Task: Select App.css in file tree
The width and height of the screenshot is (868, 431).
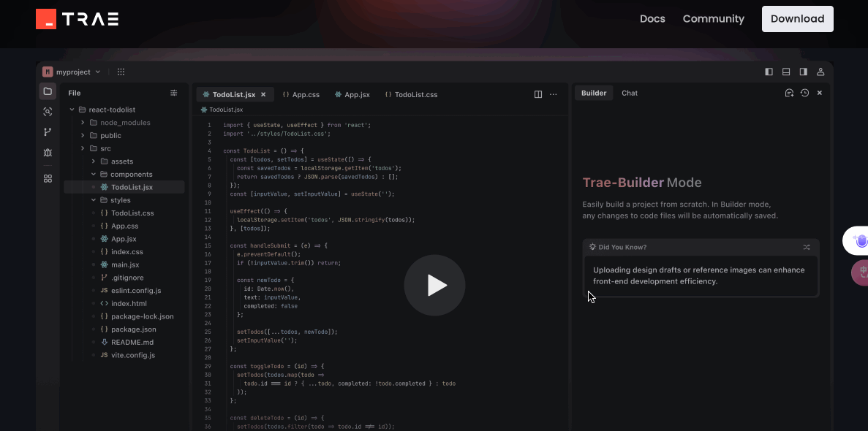Action: (x=124, y=226)
